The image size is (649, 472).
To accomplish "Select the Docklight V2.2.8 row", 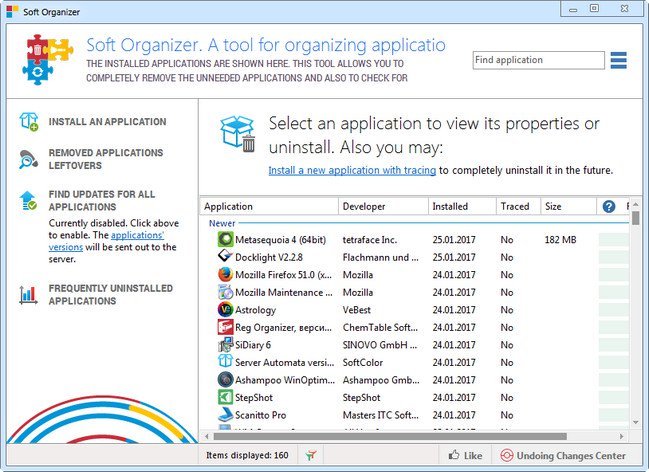I will click(415, 257).
